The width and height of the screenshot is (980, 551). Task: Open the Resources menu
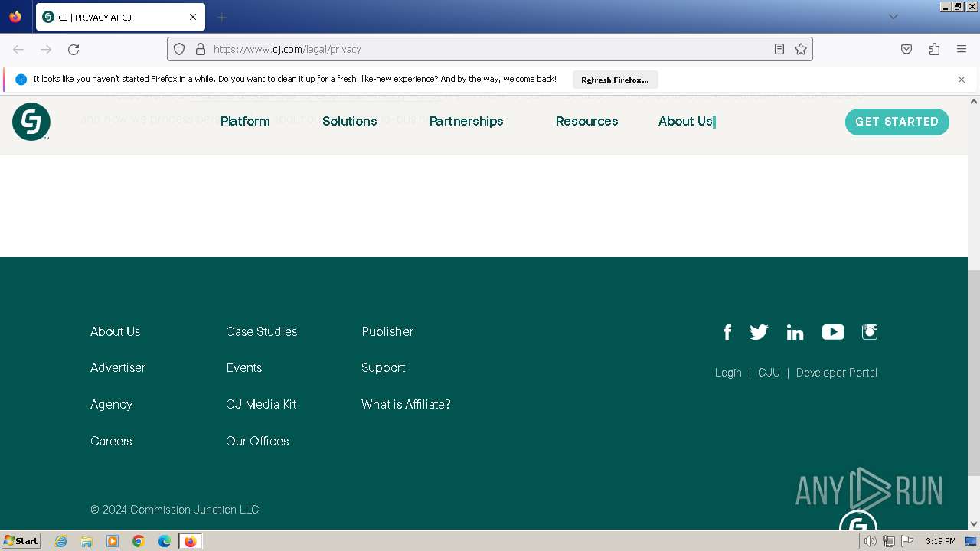click(x=587, y=121)
